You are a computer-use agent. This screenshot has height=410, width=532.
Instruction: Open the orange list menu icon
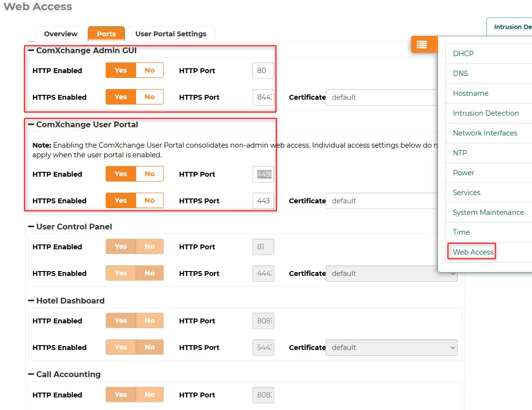pyautogui.click(x=422, y=45)
